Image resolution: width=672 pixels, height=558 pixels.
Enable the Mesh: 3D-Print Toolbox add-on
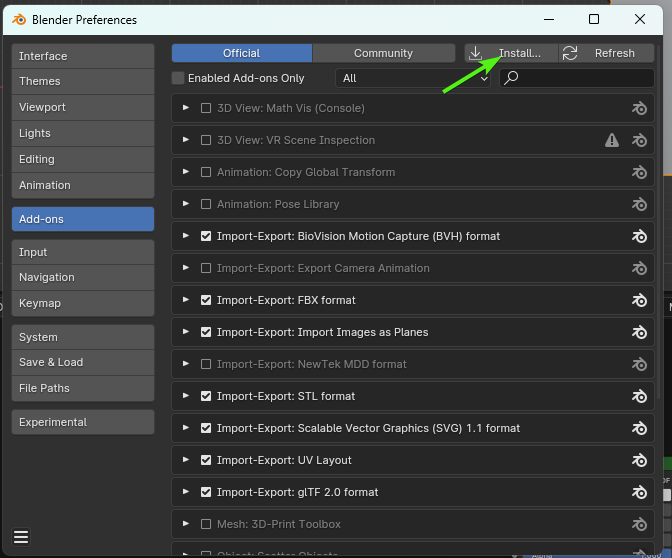(206, 524)
